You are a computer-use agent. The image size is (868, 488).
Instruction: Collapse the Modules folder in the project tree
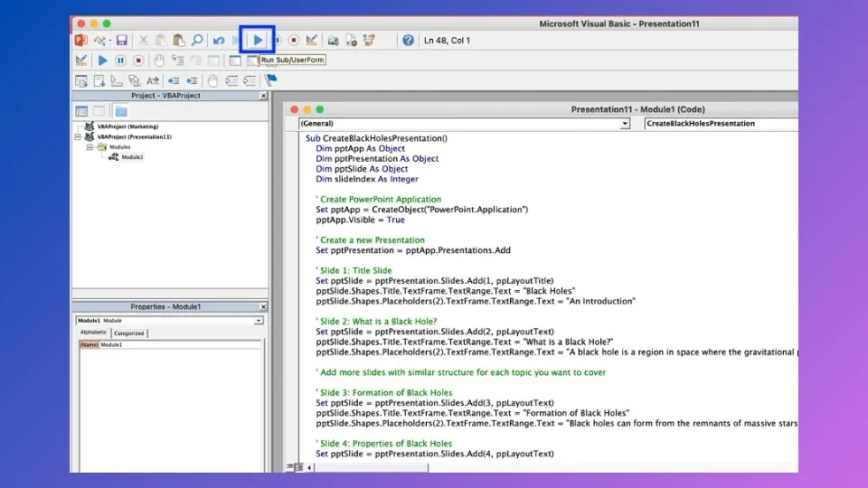(x=90, y=146)
